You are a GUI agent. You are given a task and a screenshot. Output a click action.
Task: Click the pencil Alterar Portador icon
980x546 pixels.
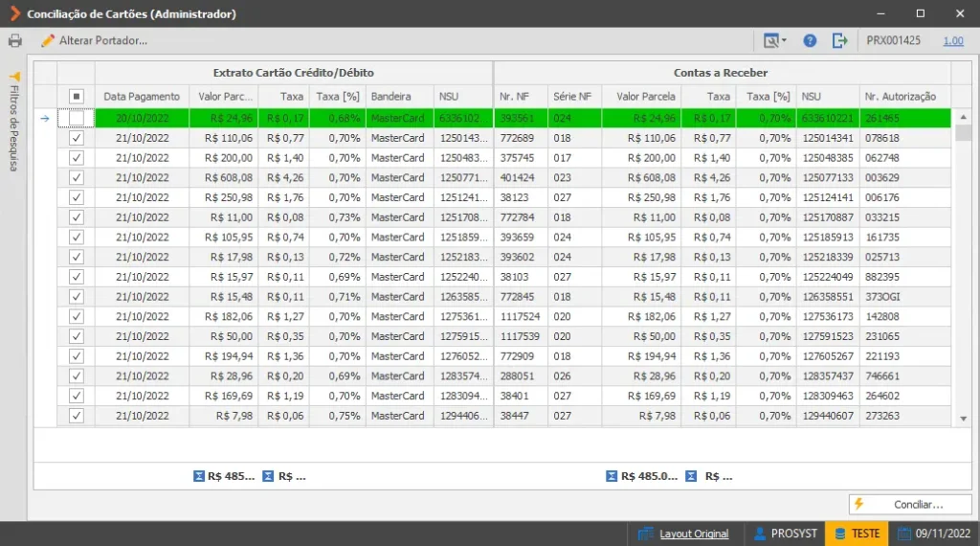(48, 40)
